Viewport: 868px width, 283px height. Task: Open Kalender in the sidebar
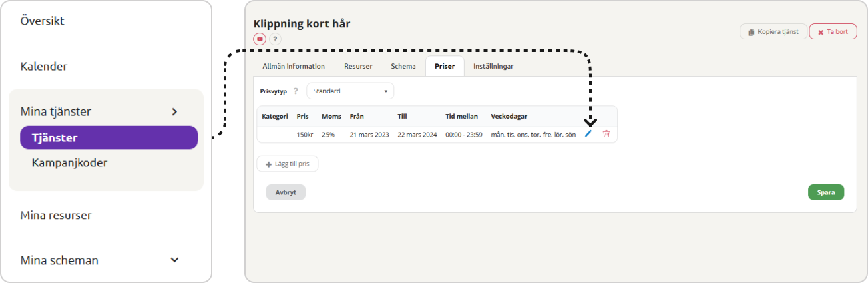pyautogui.click(x=44, y=67)
